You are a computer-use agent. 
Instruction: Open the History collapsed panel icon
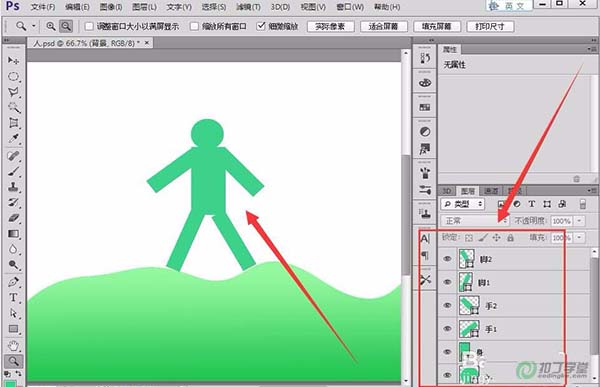click(x=425, y=58)
